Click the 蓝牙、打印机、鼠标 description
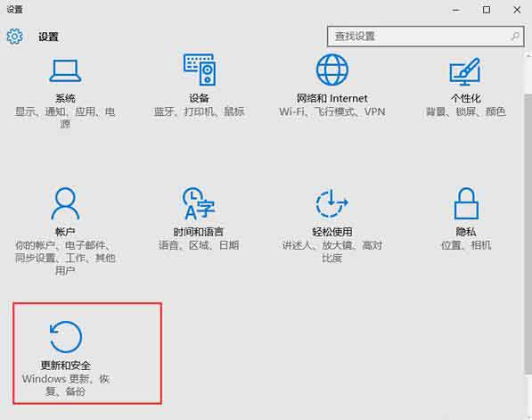 click(x=199, y=111)
